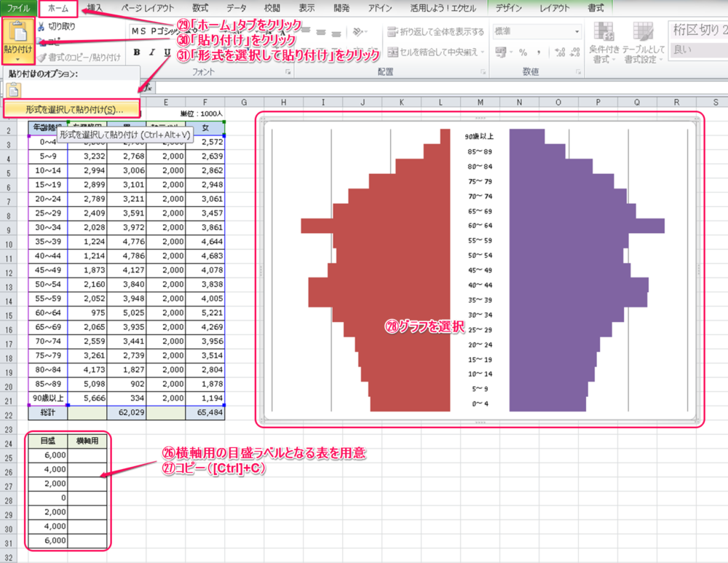Toggle italic formatting with the I button
Image resolution: width=728 pixels, height=563 pixels.
tap(152, 52)
